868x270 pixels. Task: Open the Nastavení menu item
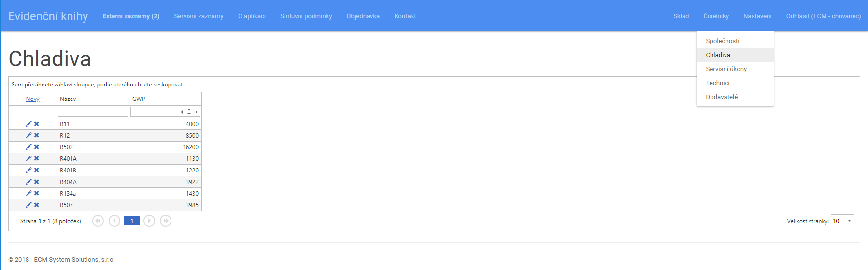[757, 16]
